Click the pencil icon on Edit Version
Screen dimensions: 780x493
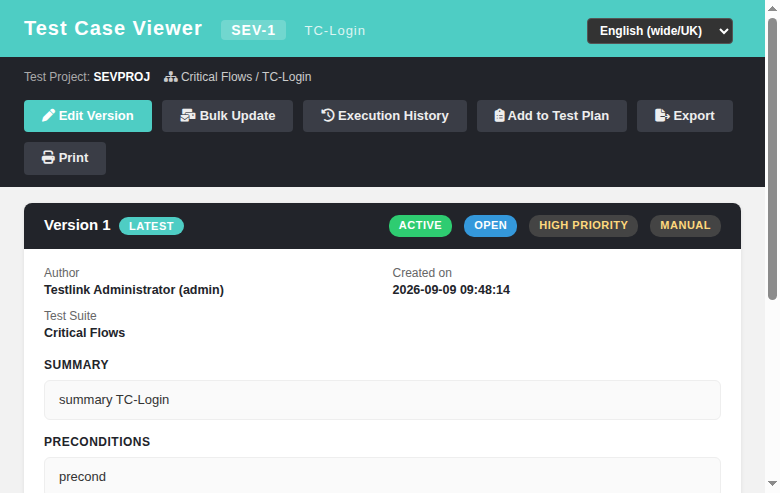(48, 116)
